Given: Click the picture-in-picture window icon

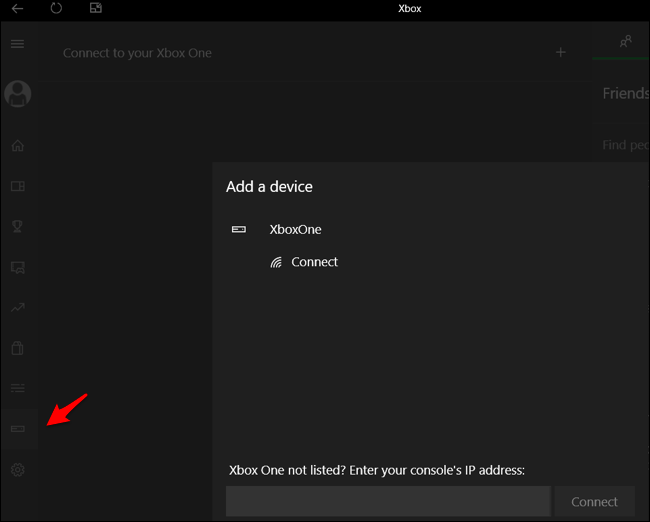Looking at the screenshot, I should 96,8.
